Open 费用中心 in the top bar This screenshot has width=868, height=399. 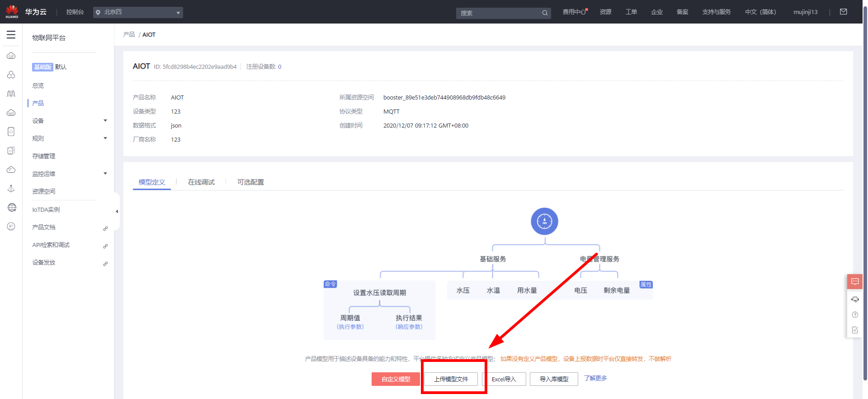pos(574,12)
